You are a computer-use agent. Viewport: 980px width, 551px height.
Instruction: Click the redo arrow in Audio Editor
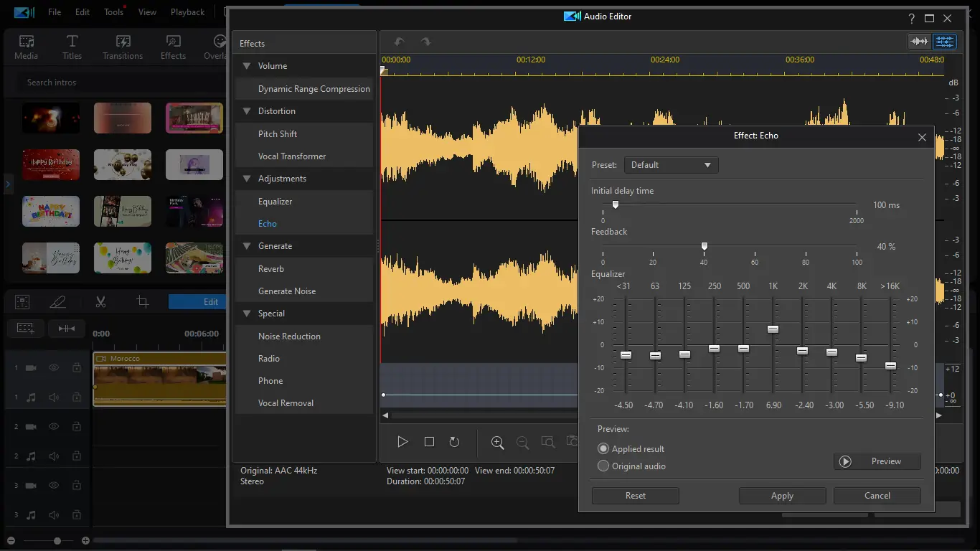(x=425, y=42)
